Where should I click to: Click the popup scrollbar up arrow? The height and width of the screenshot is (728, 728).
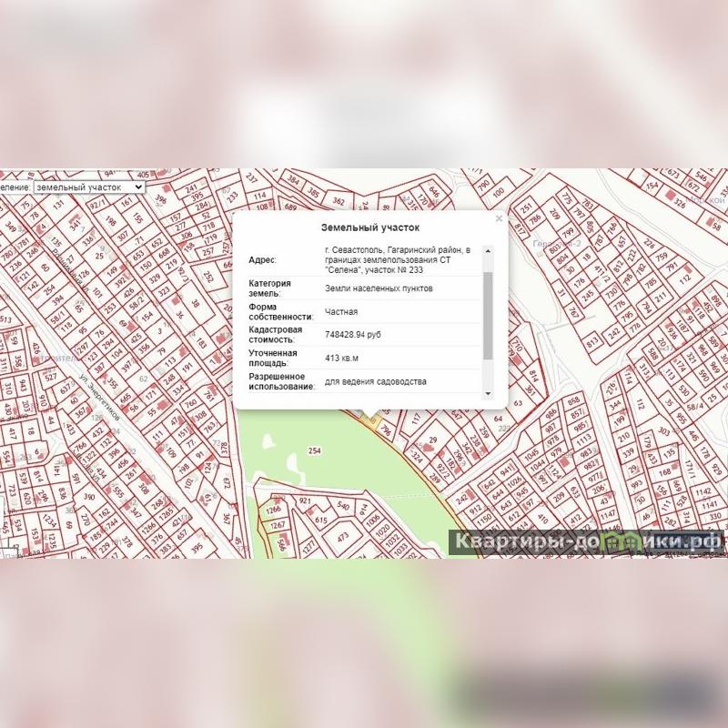(x=488, y=251)
